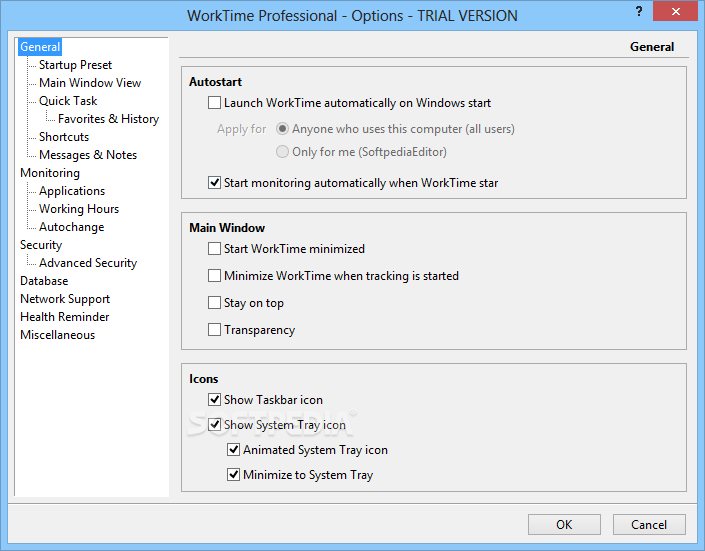Image resolution: width=705 pixels, height=551 pixels.
Task: Enable Launch WorkTime automatically on Windows start
Action: [214, 103]
